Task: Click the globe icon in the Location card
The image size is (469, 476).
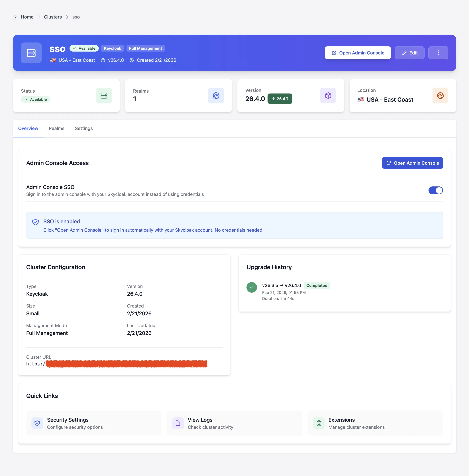Action: pos(440,96)
